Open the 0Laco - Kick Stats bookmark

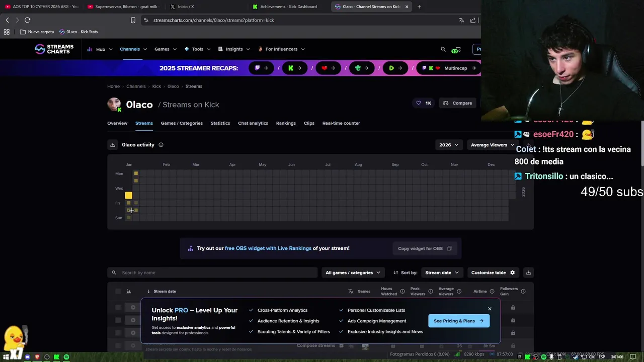point(78,32)
